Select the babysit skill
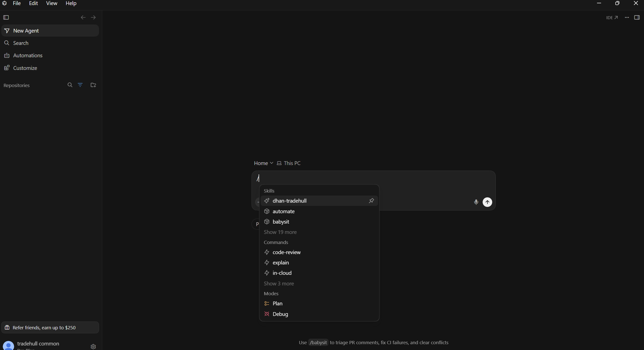 point(319,222)
